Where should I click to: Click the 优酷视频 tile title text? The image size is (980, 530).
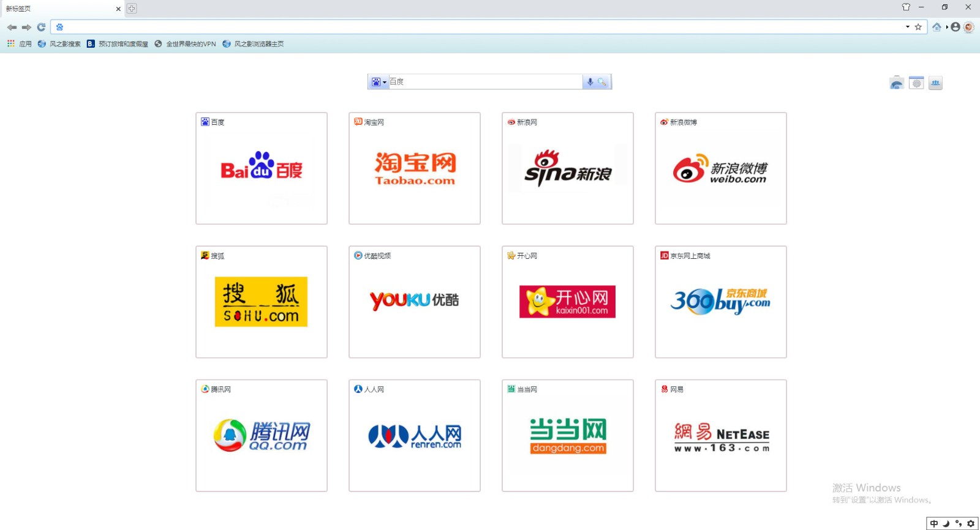click(377, 256)
